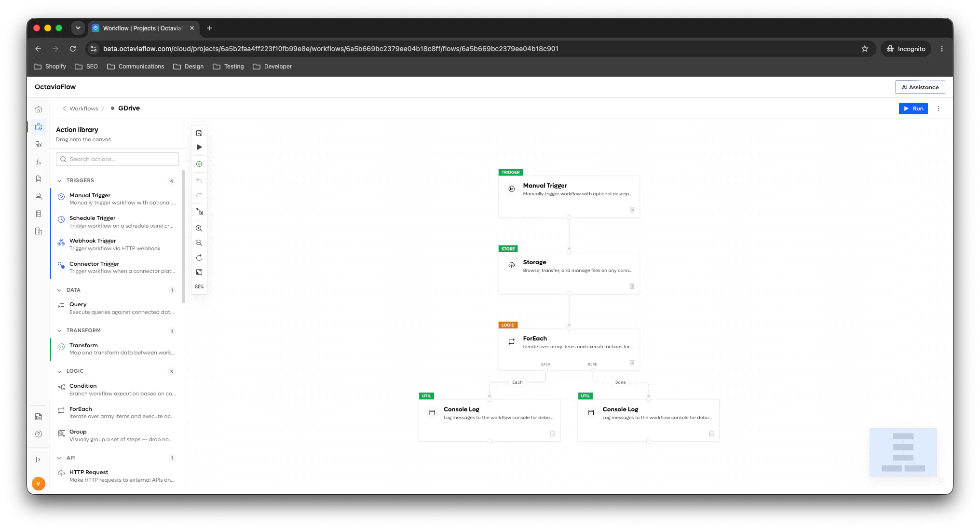980x530 pixels.
Task: Click the green validate workflow icon
Action: click(199, 164)
